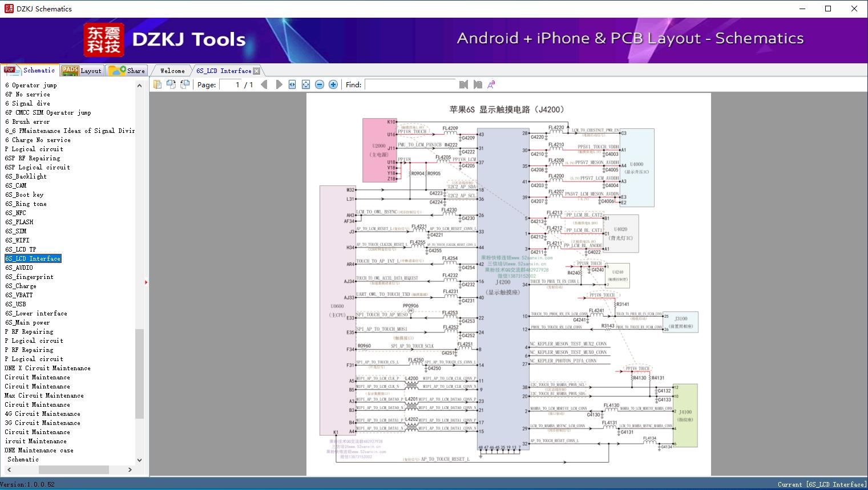868x490 pixels.
Task: Select 6SP RF Repairing entry
Action: click(x=33, y=158)
